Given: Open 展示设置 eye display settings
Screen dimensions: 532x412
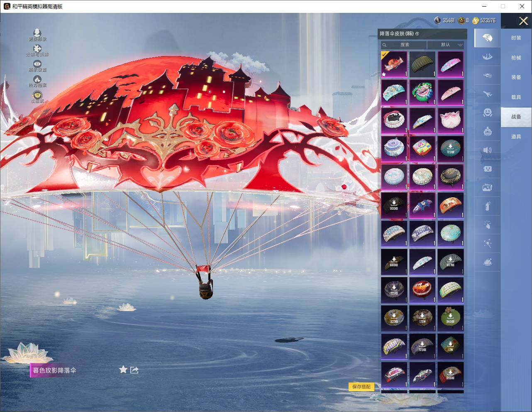Looking at the screenshot, I should 37,64.
